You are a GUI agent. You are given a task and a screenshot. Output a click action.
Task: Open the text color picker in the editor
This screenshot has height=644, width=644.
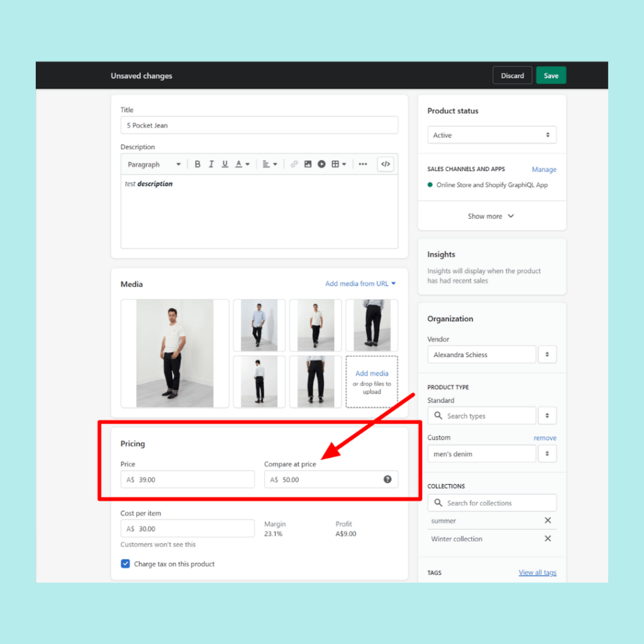coord(241,164)
